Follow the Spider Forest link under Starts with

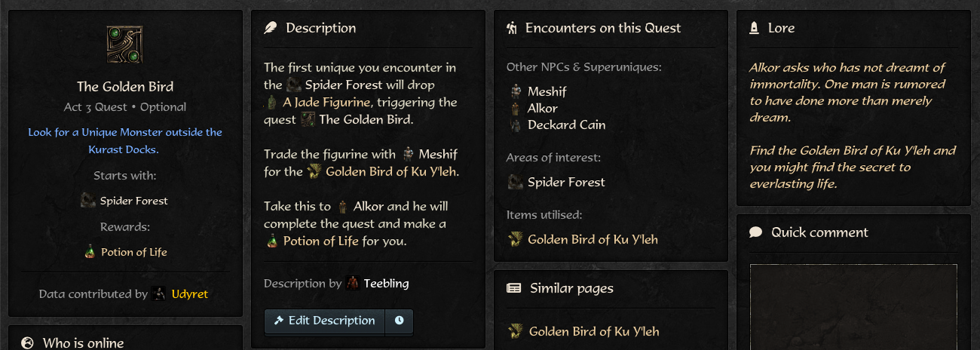[133, 201]
